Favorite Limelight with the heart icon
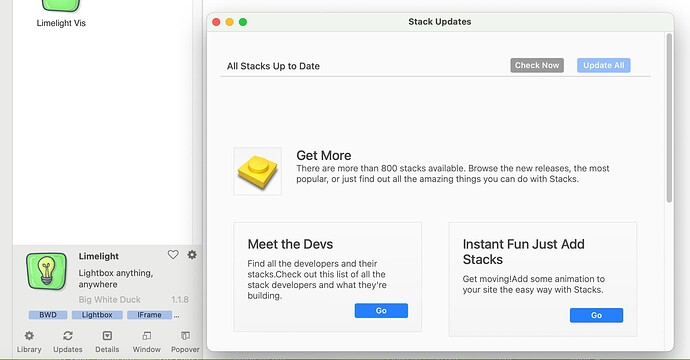This screenshot has width=690, height=360. point(173,254)
